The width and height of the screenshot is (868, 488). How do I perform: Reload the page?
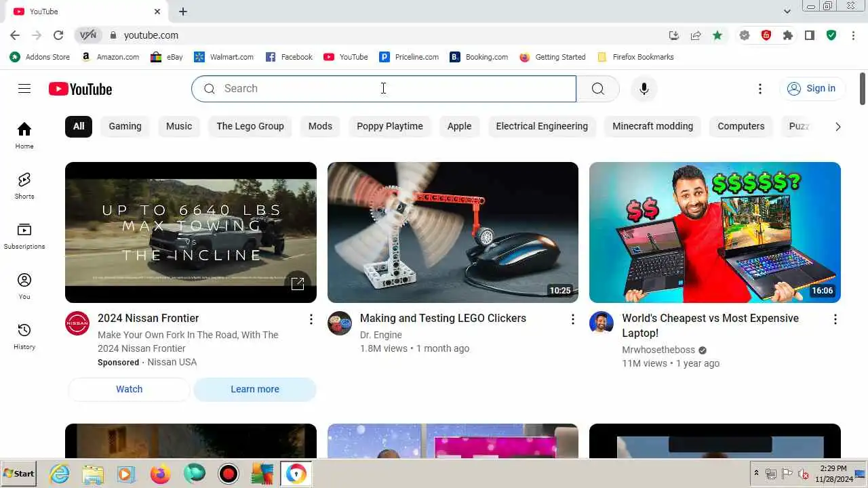point(58,35)
